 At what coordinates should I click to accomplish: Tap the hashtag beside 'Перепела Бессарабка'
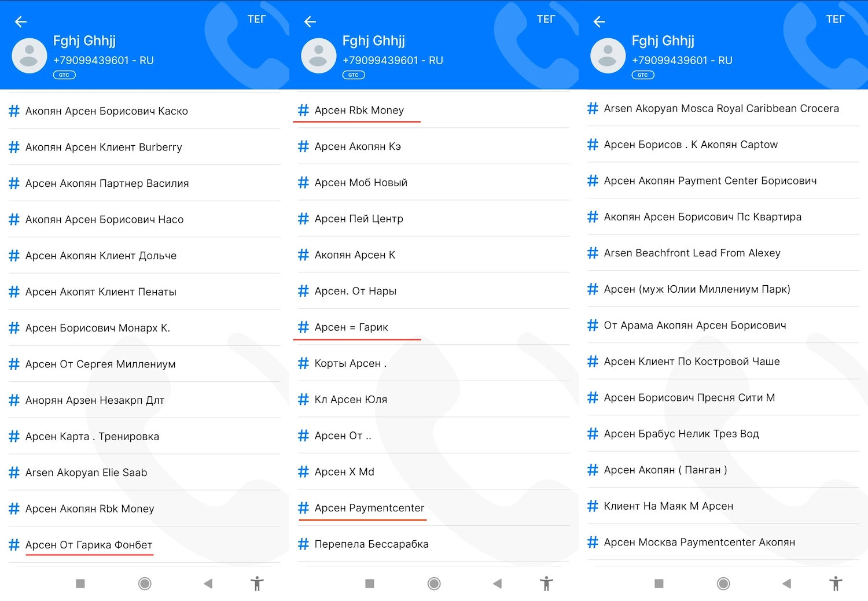303,544
